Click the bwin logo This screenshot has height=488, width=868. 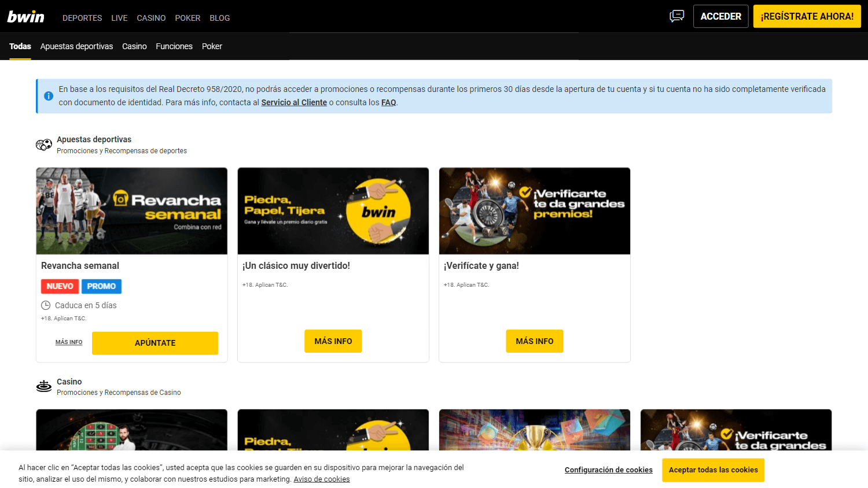26,17
